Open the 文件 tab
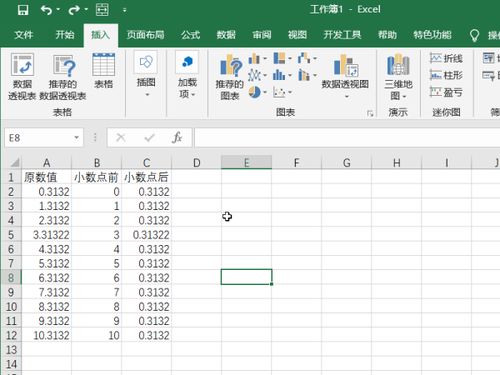This screenshot has width=500, height=375. point(24,35)
